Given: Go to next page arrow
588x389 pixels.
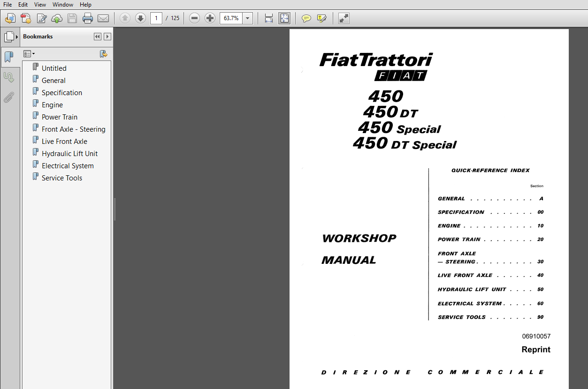Looking at the screenshot, I should coord(140,18).
